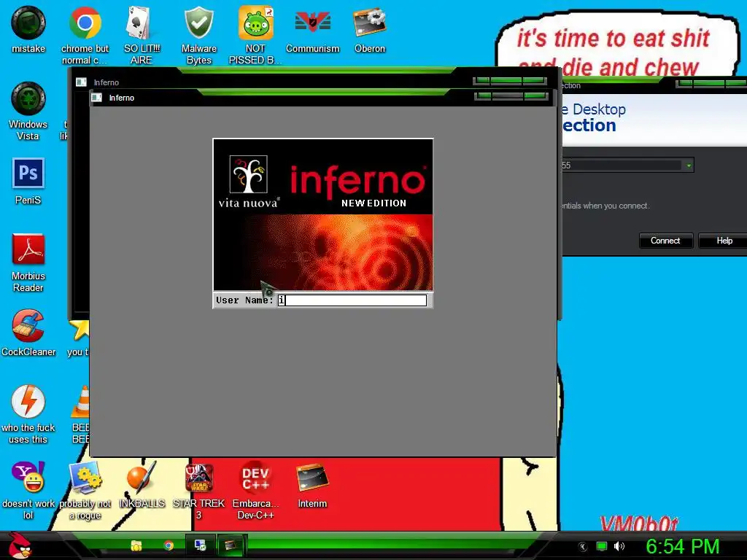Click the Inferno New Edition splash image
747x560 pixels.
323,215
